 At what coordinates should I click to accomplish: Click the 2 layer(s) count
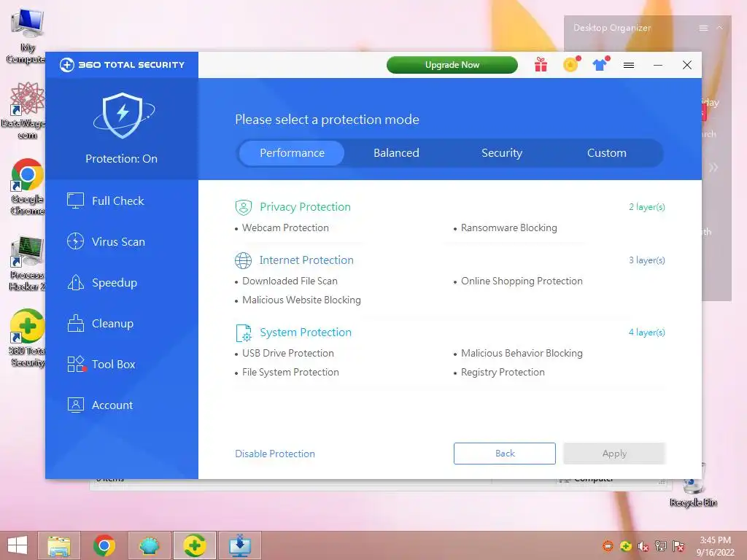[647, 206]
